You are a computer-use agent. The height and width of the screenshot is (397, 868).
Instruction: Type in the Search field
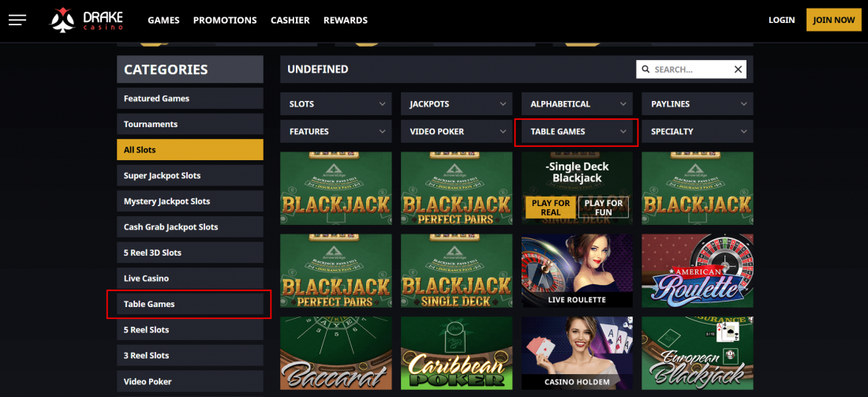point(691,69)
